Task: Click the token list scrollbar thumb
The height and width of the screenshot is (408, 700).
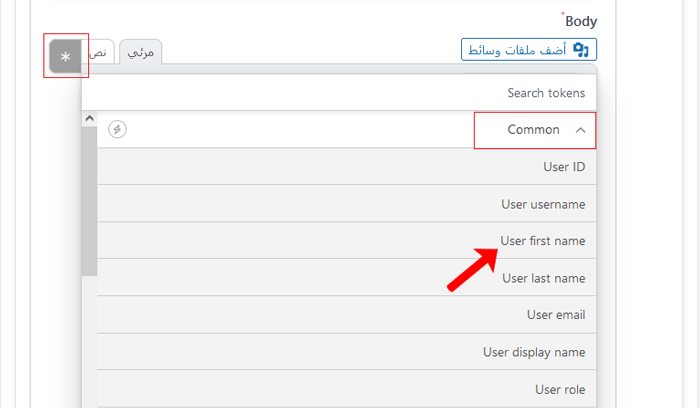Action: coord(89,200)
